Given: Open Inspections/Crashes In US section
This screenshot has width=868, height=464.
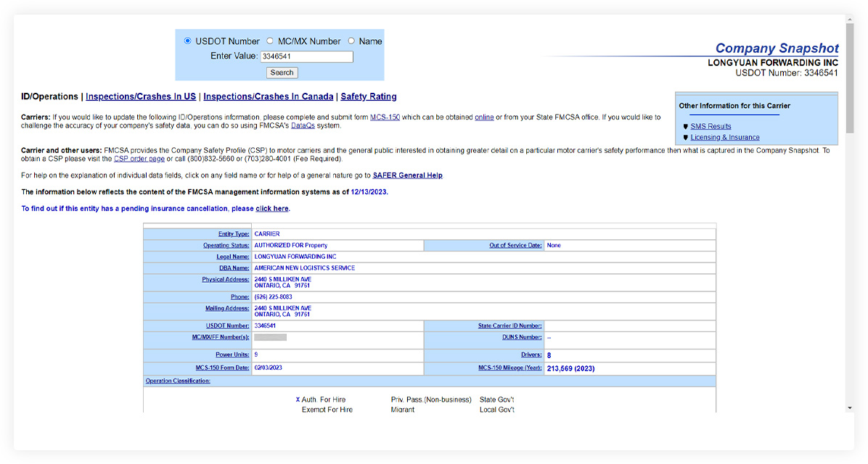Looking at the screenshot, I should click(141, 96).
